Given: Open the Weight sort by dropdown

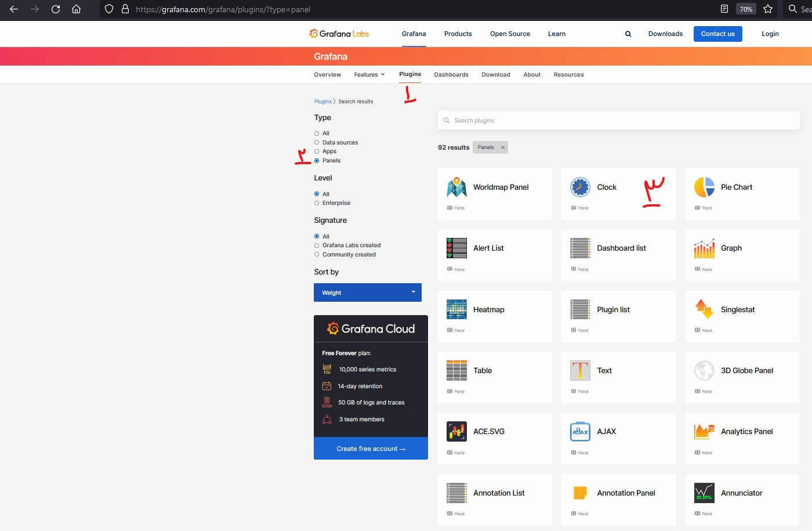Looking at the screenshot, I should [x=367, y=292].
